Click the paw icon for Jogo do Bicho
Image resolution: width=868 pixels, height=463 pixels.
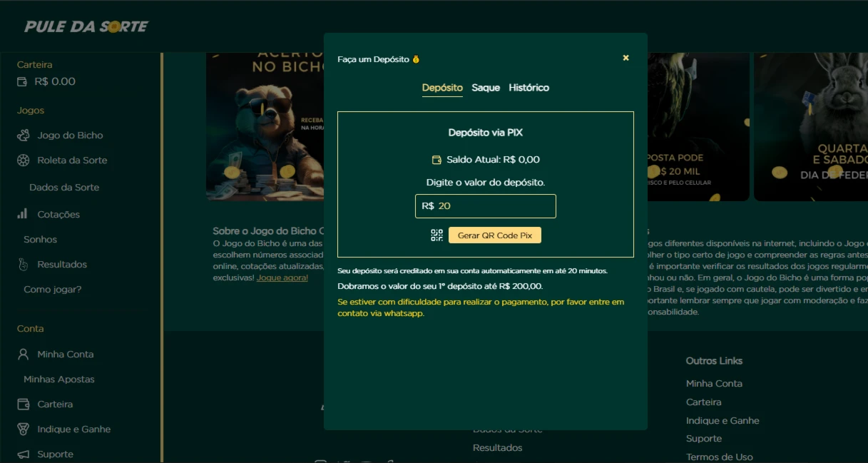[x=24, y=135]
